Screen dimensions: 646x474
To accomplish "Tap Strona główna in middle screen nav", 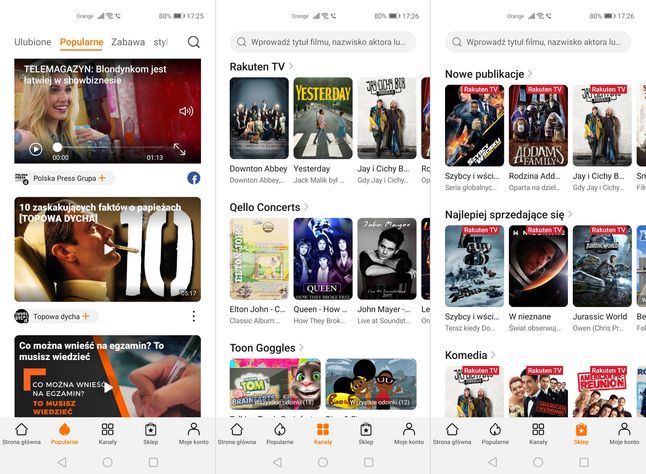I will [x=237, y=434].
